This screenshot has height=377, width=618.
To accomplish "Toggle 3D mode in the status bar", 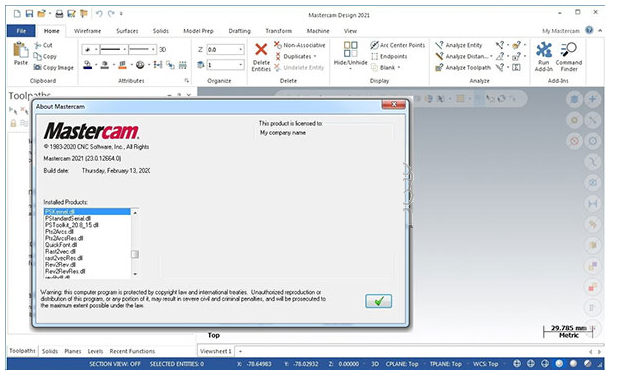I will (375, 364).
